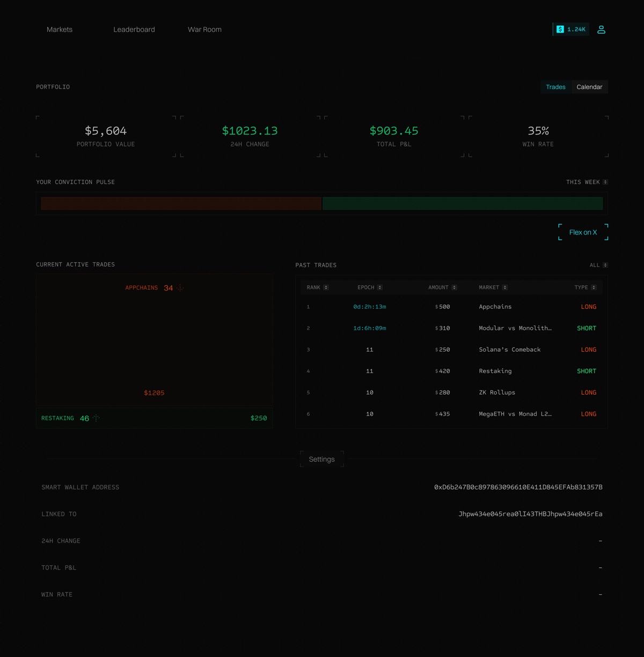Click the $903.45 total P&L value
This screenshot has width=644, height=657.
[394, 131]
